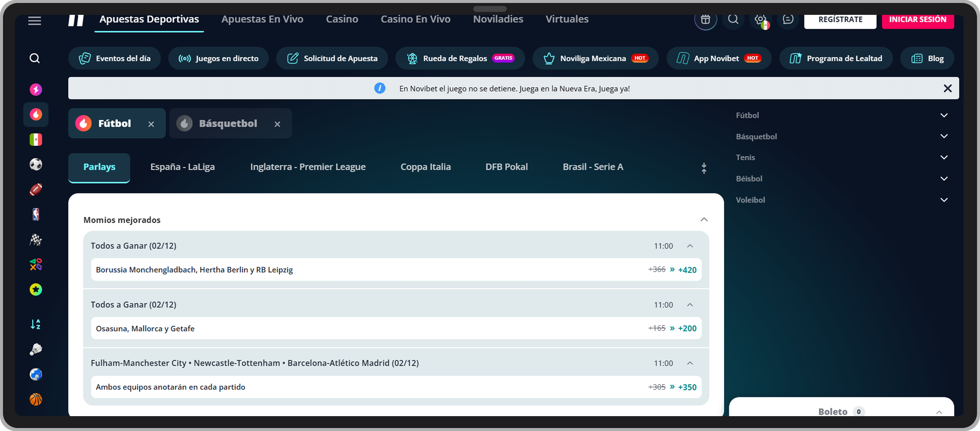Click the American football sidebar icon

[36, 189]
